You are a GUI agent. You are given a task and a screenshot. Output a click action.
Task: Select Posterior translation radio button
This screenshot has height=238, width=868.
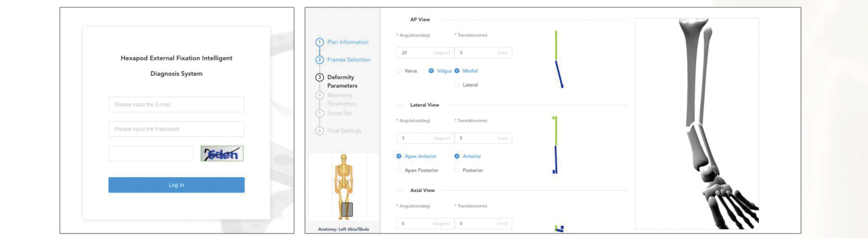(x=457, y=170)
